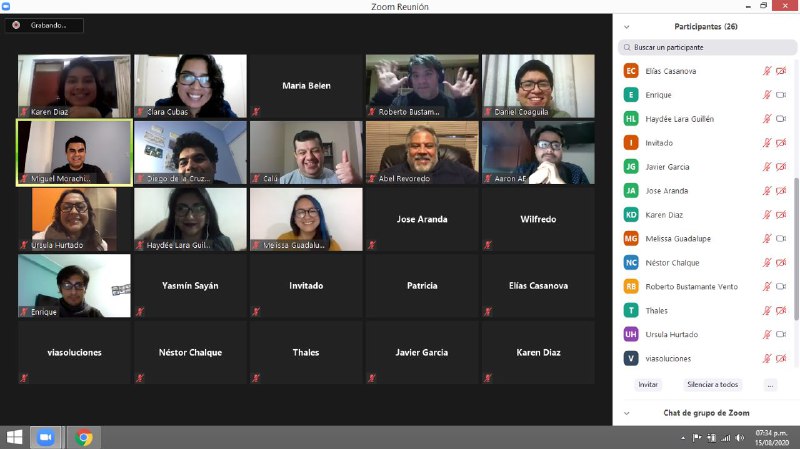The width and height of the screenshot is (800, 449).
Task: Open the more options (...) participants menu
Action: click(x=769, y=385)
